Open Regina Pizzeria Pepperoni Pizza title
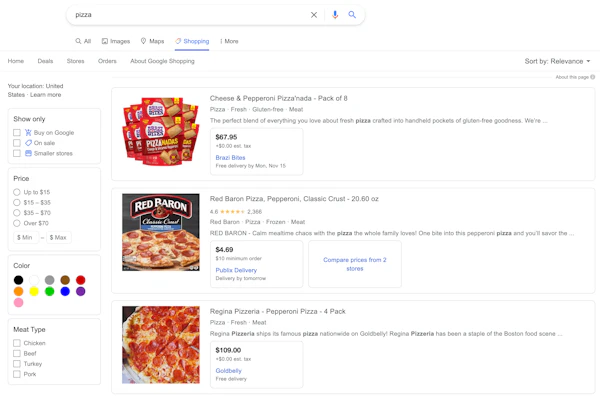Screen dimensions: 600x397 [277, 311]
